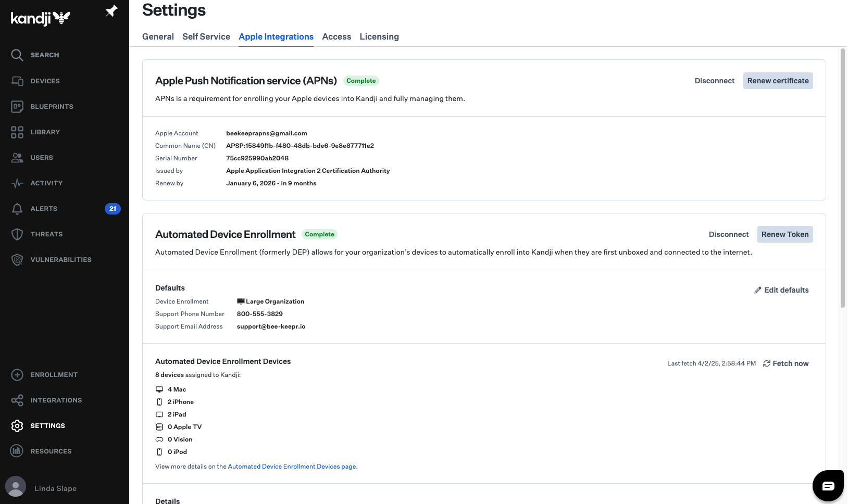Click the APNs Complete status badge
848x504 pixels.
click(361, 81)
